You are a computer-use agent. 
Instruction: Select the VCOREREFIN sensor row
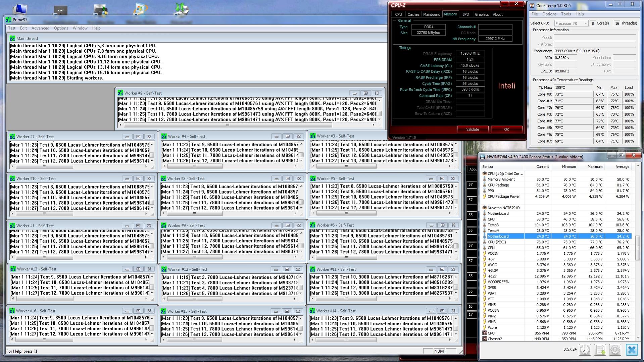556,282
